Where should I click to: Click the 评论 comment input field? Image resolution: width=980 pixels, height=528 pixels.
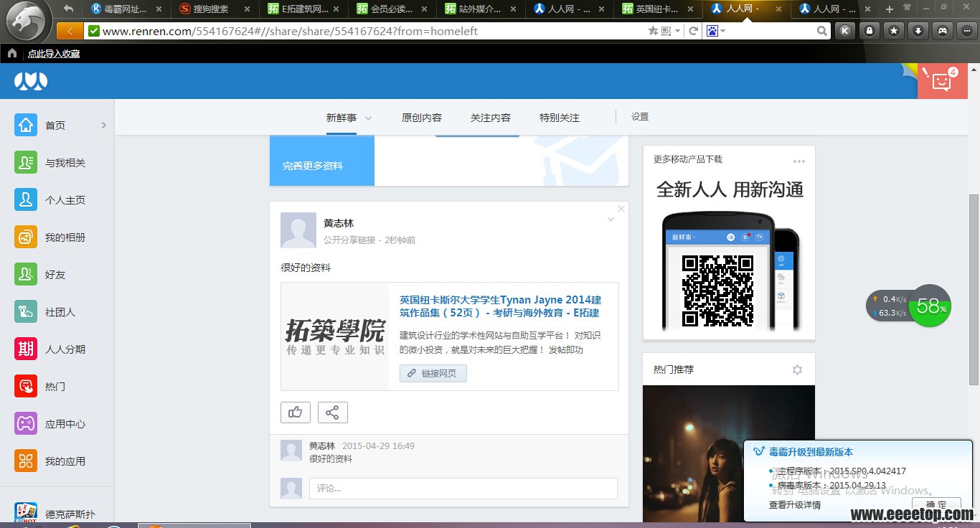click(463, 489)
